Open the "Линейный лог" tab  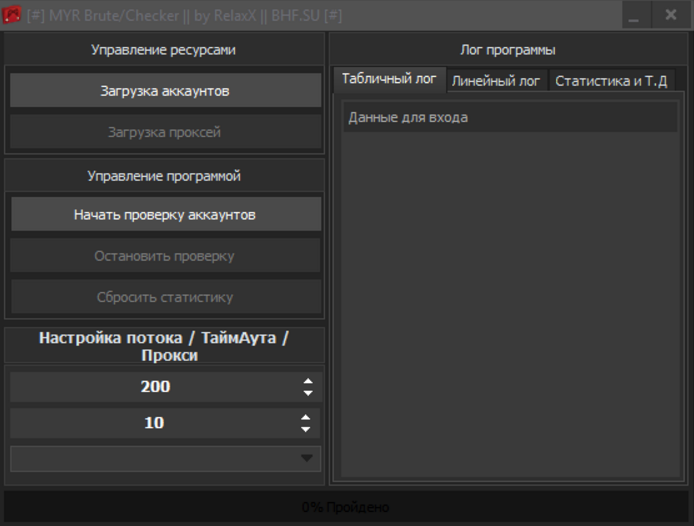click(x=496, y=81)
